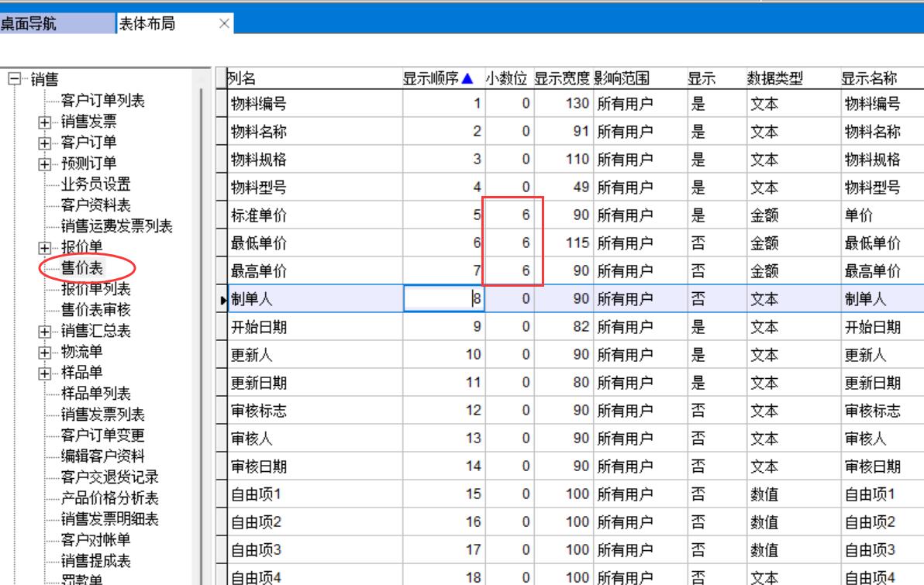Expand the 预测订单 tree node
Image resolution: width=924 pixels, height=585 pixels.
coord(46,164)
